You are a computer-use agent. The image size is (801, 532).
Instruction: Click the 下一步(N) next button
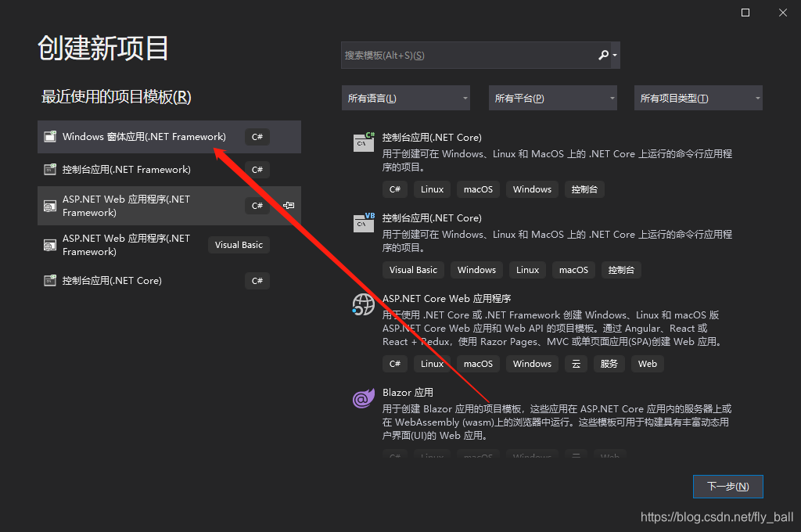coord(728,487)
